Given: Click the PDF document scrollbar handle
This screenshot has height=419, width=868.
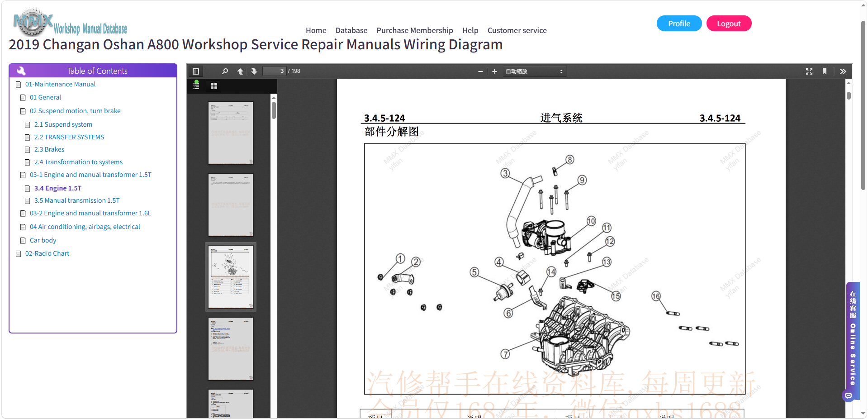Looking at the screenshot, I should 849,96.
